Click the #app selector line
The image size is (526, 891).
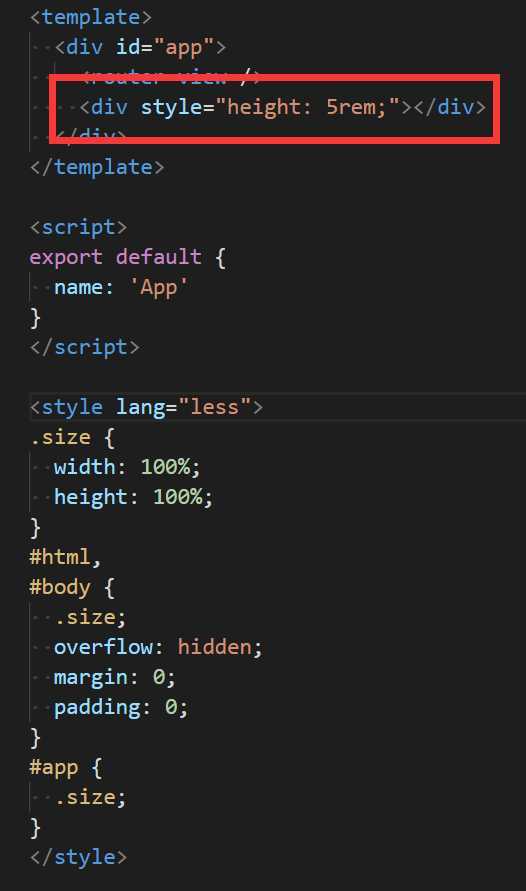[66, 768]
